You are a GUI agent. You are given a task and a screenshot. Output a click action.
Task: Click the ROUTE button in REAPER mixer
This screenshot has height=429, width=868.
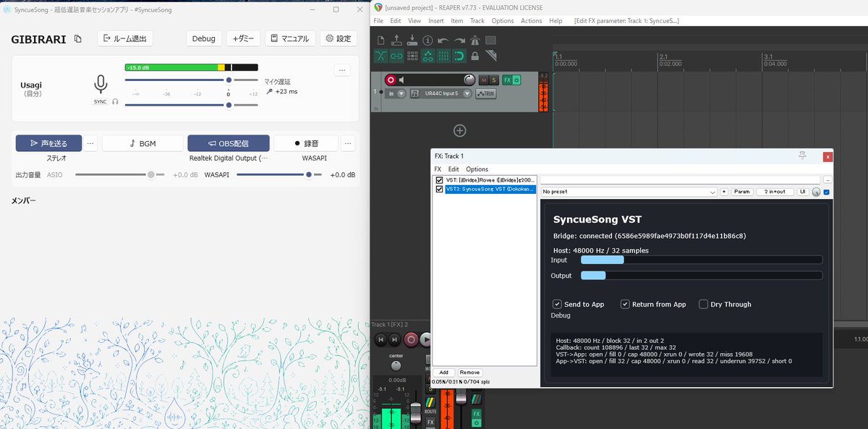(x=430, y=405)
